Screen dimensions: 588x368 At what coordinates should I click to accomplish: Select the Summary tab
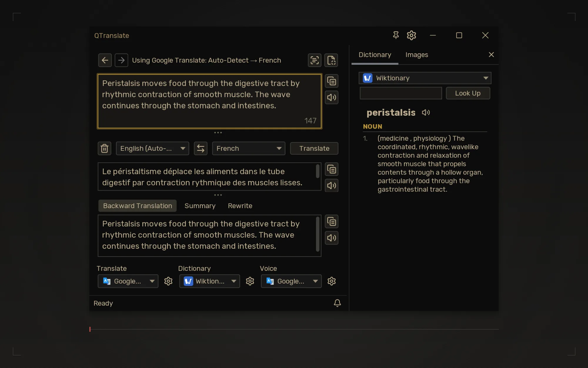[x=200, y=206]
